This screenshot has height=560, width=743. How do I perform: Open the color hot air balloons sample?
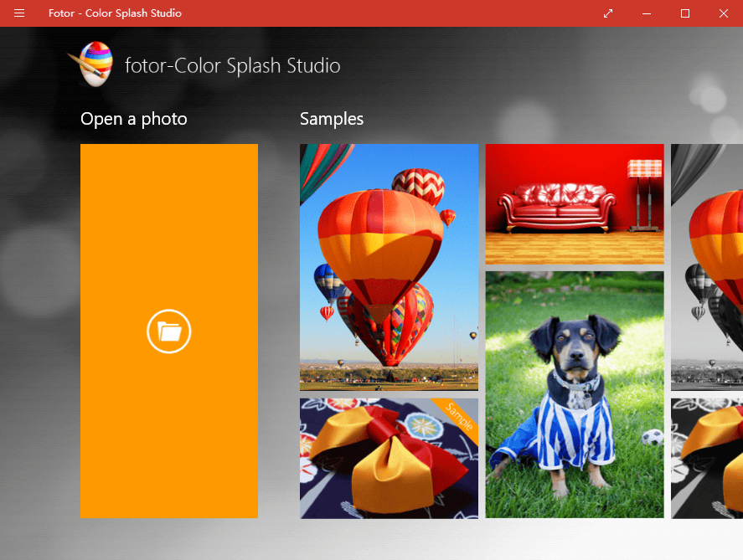(x=389, y=267)
